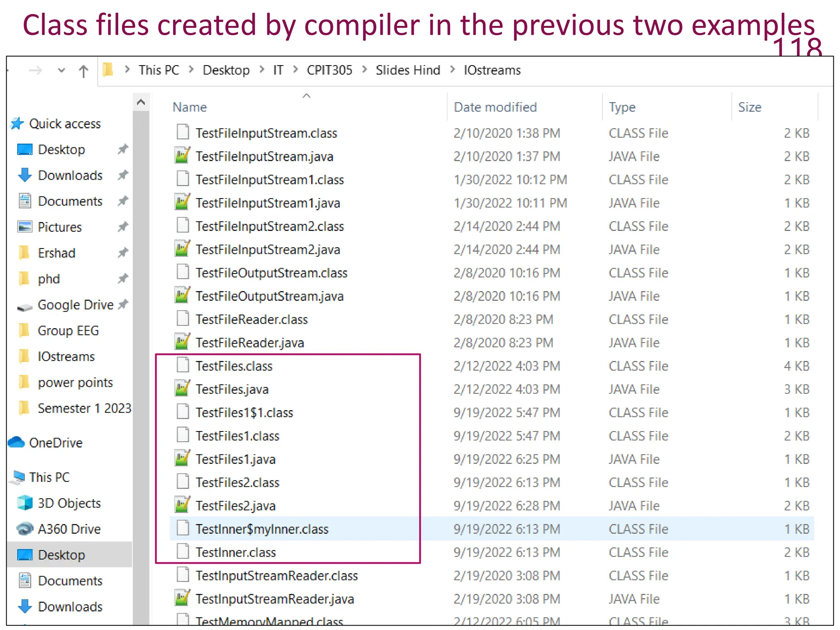Select TestFileReader.class file icon
840x630 pixels.
click(183, 319)
